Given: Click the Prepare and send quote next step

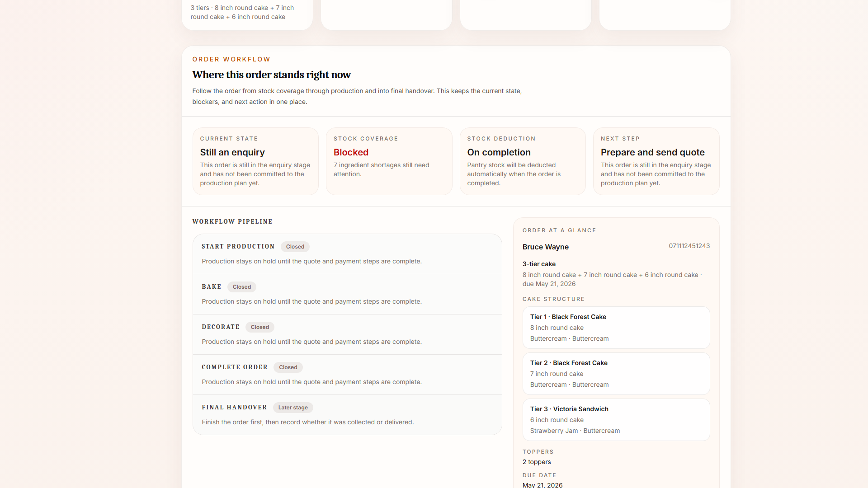Looking at the screenshot, I should click(652, 152).
